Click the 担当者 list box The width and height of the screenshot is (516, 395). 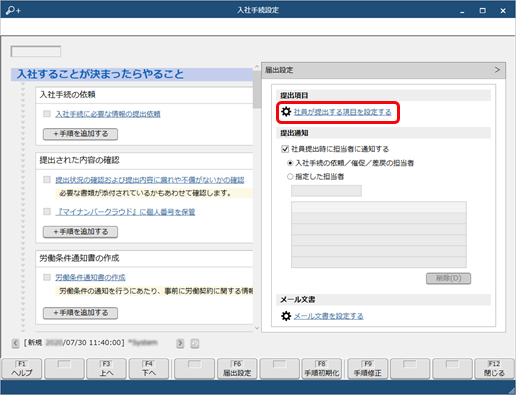coord(379,234)
